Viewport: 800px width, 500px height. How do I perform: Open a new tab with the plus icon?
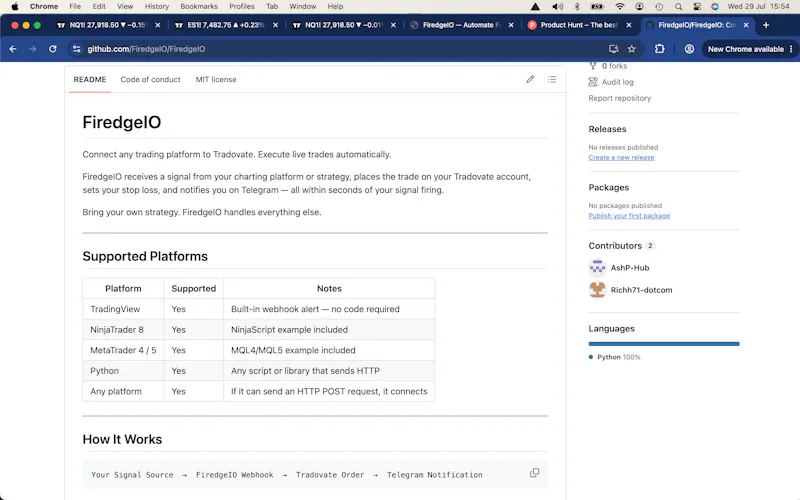pos(766,25)
